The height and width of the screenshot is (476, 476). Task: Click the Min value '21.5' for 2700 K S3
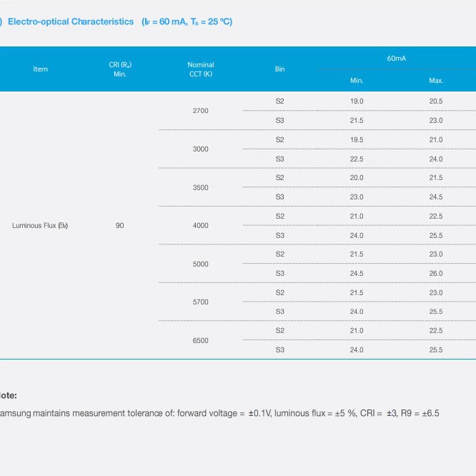(x=357, y=121)
